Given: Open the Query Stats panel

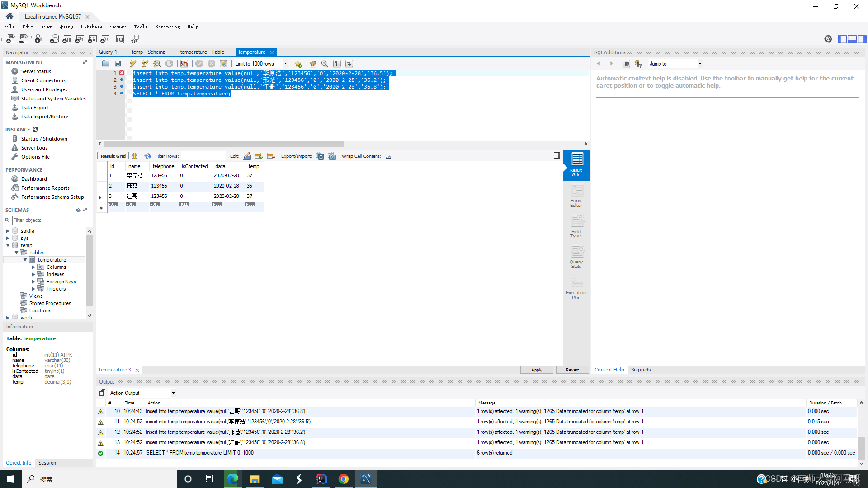Looking at the screenshot, I should tap(576, 256).
